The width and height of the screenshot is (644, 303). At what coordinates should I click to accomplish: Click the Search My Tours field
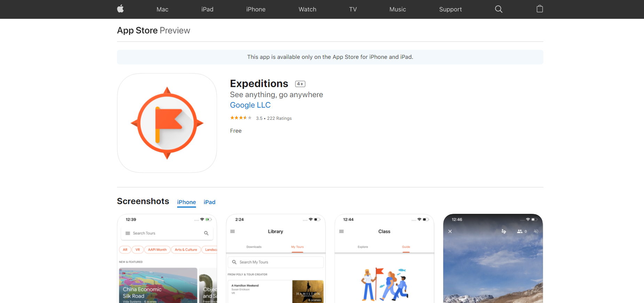coord(276,262)
